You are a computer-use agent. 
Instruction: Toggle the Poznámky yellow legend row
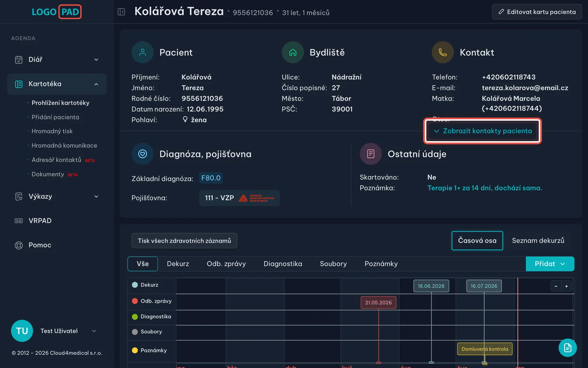pyautogui.click(x=152, y=350)
